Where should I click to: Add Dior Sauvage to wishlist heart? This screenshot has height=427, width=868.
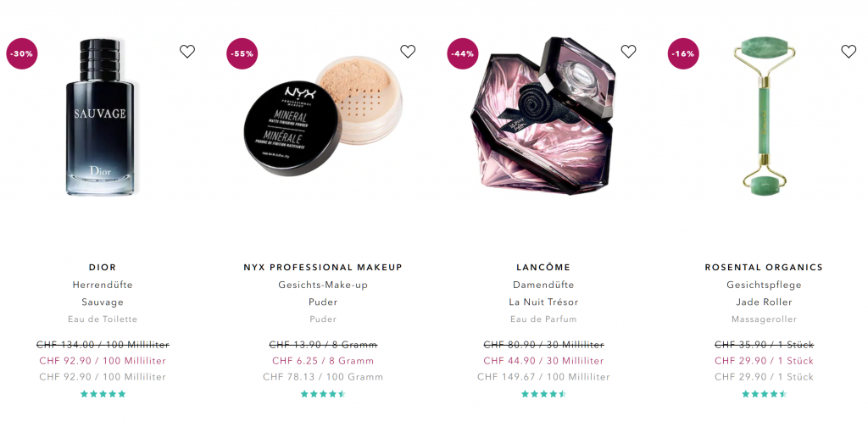click(x=187, y=52)
